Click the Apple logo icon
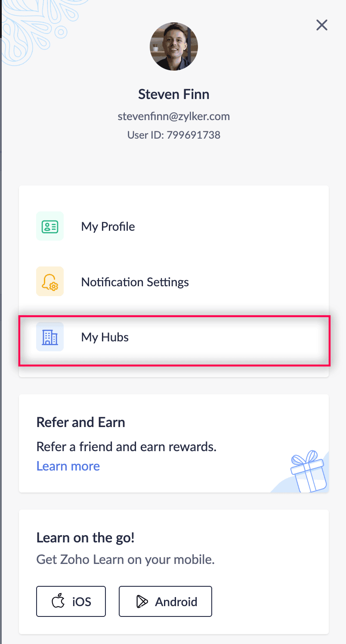346x644 pixels. point(58,601)
